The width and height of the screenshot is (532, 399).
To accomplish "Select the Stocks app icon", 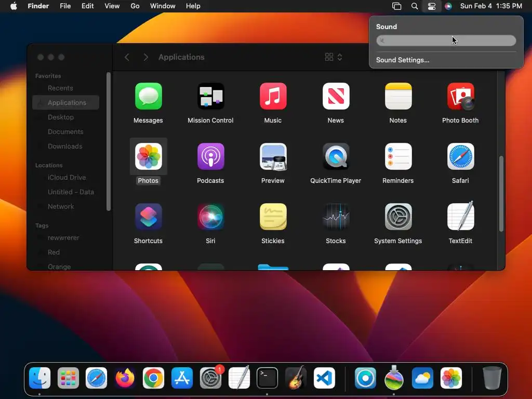I will (x=336, y=217).
